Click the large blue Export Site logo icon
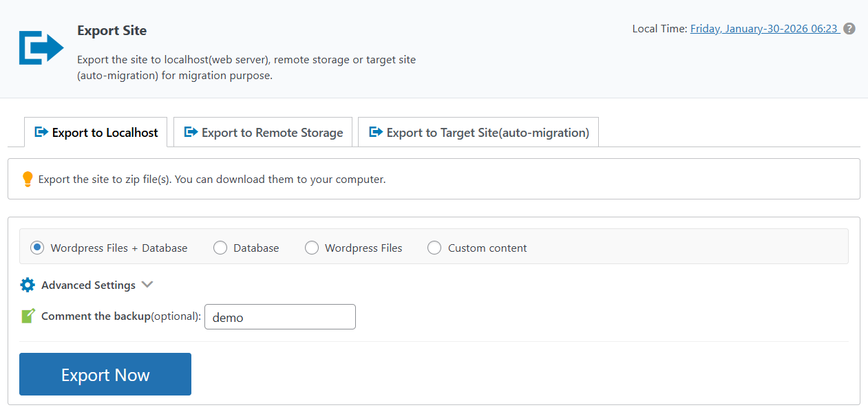Image resolution: width=868 pixels, height=412 pixels. pos(41,47)
